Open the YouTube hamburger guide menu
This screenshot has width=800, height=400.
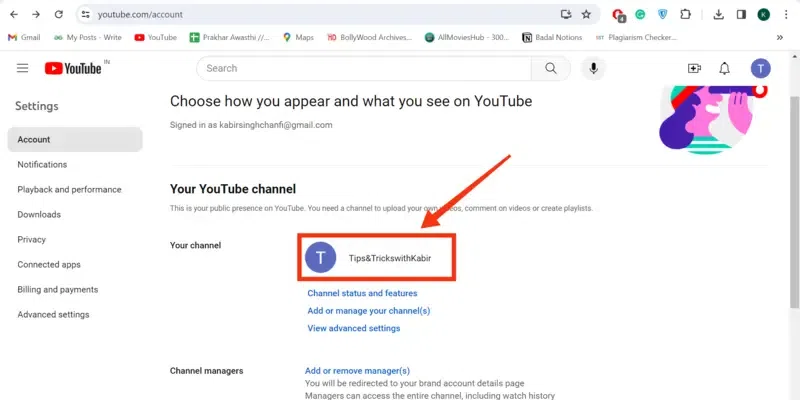pyautogui.click(x=22, y=68)
